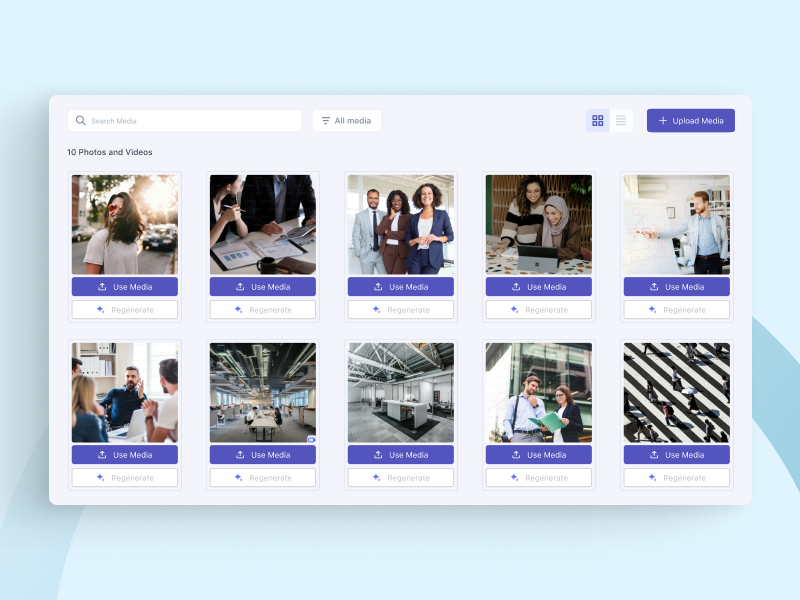The image size is (800, 600).
Task: Click sparkle icon under empty warehouse office photo
Action: [x=377, y=478]
